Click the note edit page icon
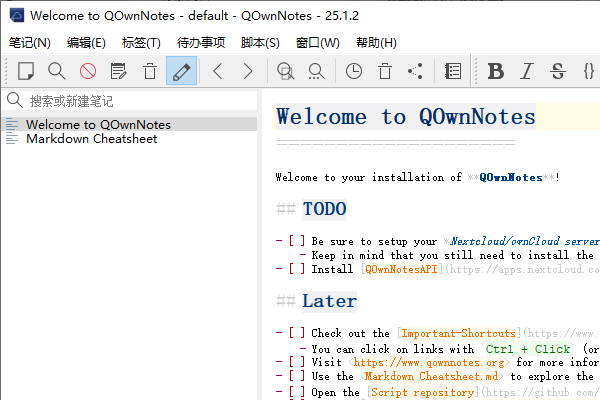 pyautogui.click(x=119, y=71)
